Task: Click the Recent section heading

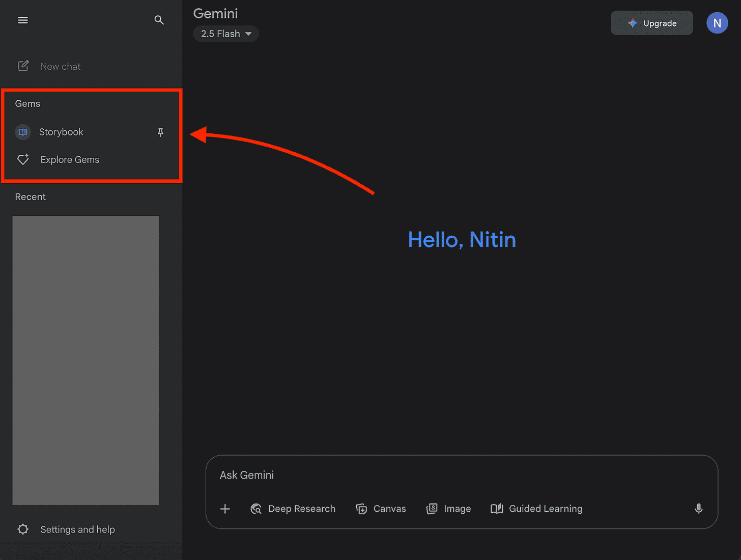Action: click(x=30, y=197)
